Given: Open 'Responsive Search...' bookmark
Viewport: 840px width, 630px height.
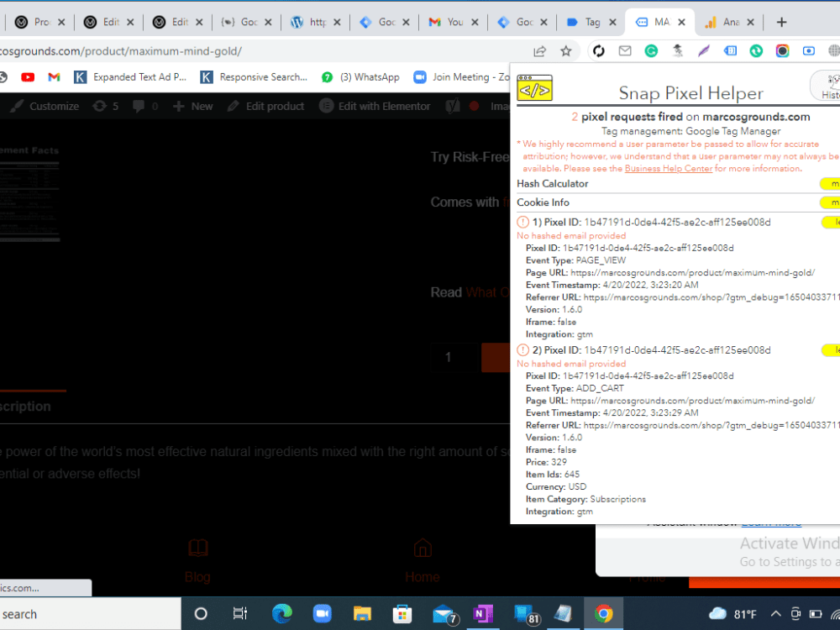Looking at the screenshot, I should (254, 77).
